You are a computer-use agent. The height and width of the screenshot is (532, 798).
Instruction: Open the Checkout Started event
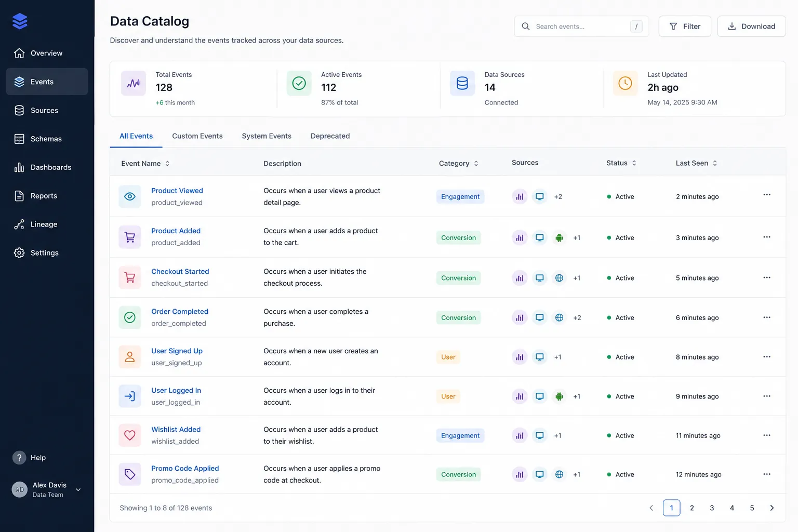180,271
